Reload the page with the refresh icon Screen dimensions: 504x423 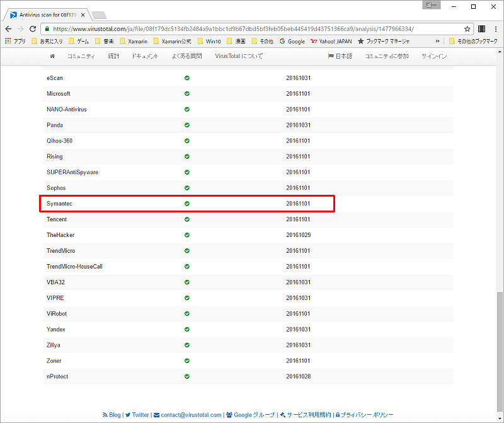[33, 29]
